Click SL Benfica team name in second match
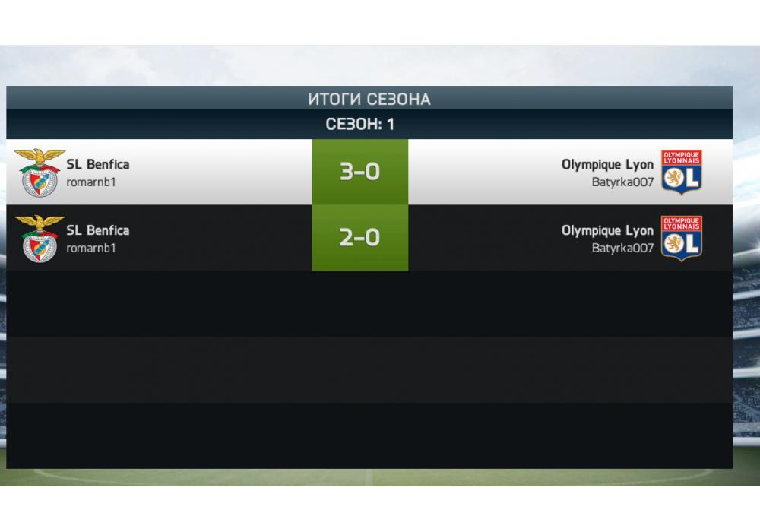Screen dimensions: 760x532 (x=97, y=230)
